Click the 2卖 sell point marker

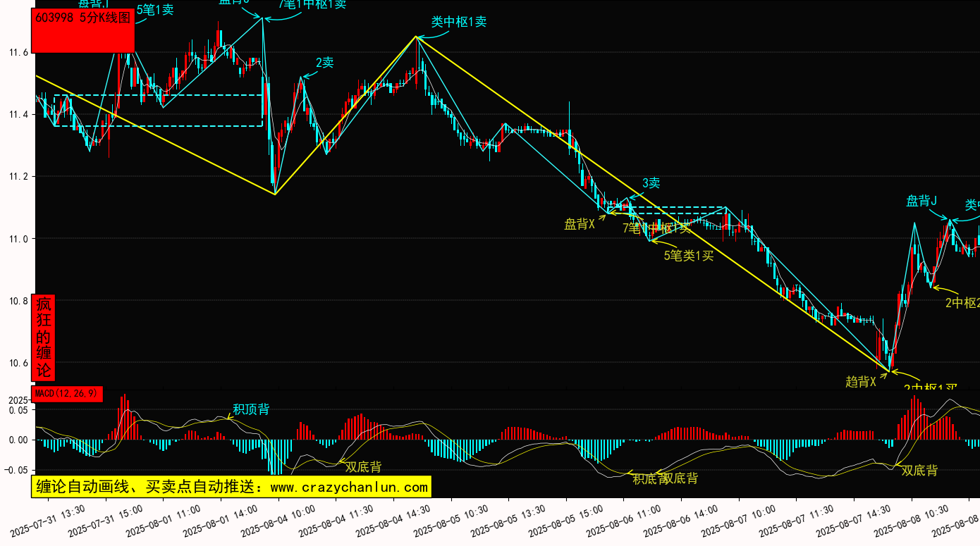[x=324, y=63]
